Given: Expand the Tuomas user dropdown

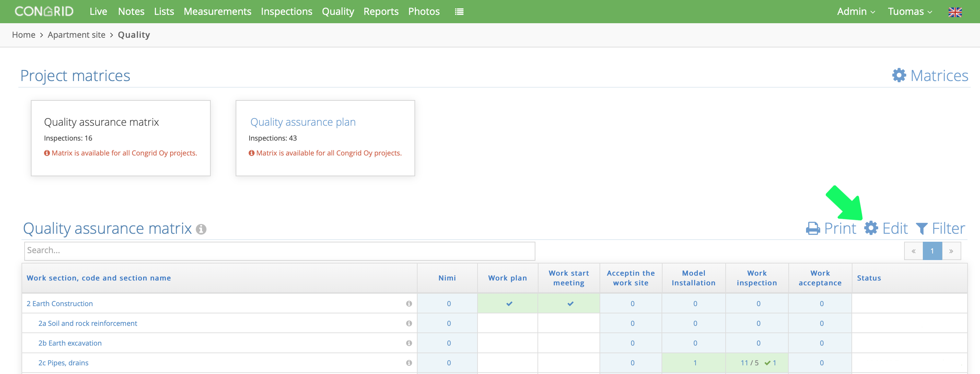Looking at the screenshot, I should tap(910, 11).
